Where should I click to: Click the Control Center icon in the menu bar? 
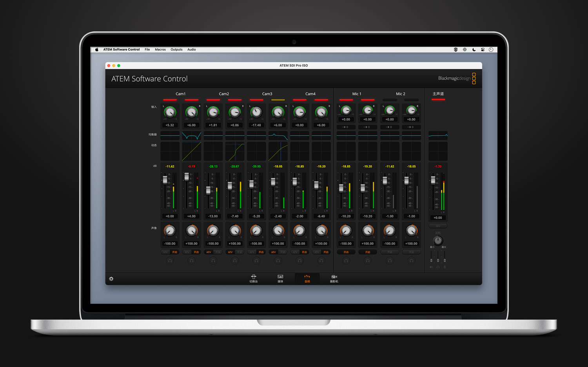coord(483,49)
